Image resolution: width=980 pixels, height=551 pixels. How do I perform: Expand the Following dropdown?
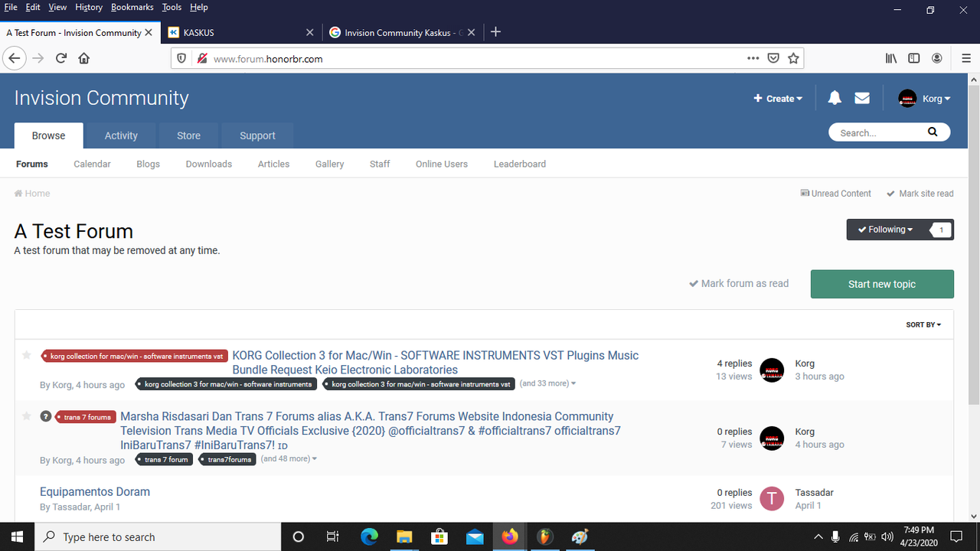(885, 230)
